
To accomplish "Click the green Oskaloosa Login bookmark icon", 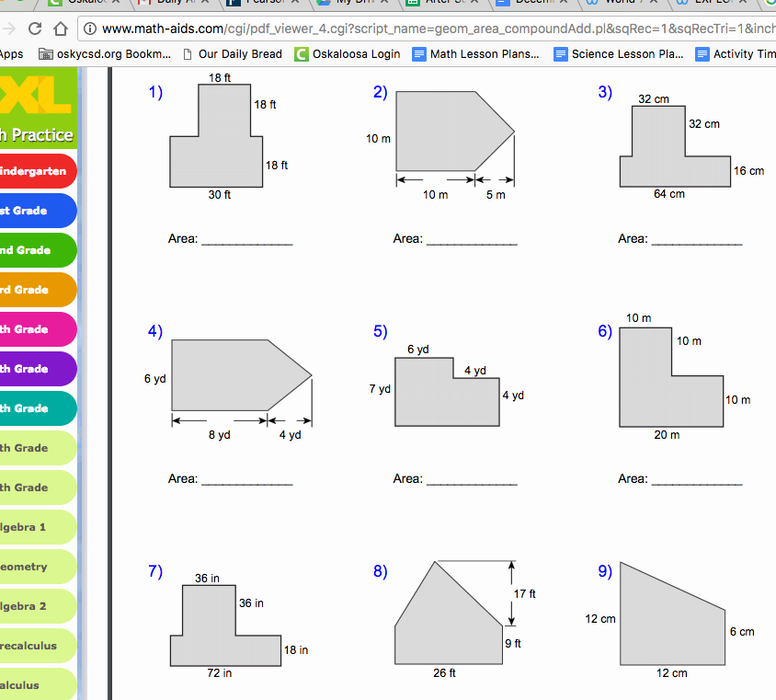I will point(301,54).
